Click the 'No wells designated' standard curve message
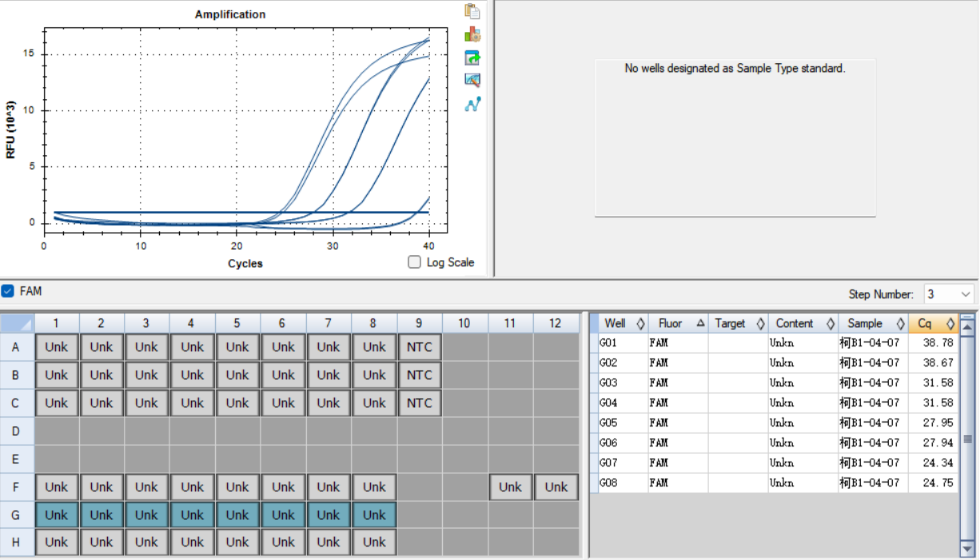Viewport: 980px width, 560px height. (x=735, y=69)
